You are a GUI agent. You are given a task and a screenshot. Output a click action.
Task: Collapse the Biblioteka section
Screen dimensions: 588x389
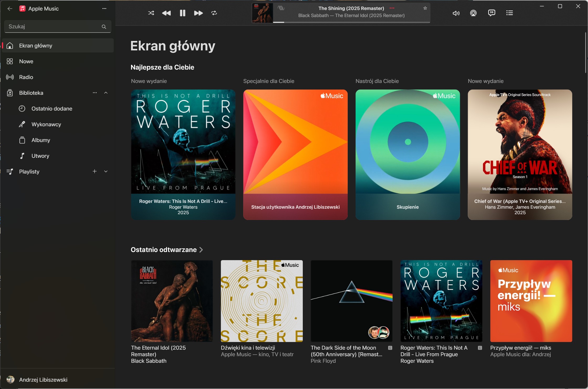pos(106,93)
